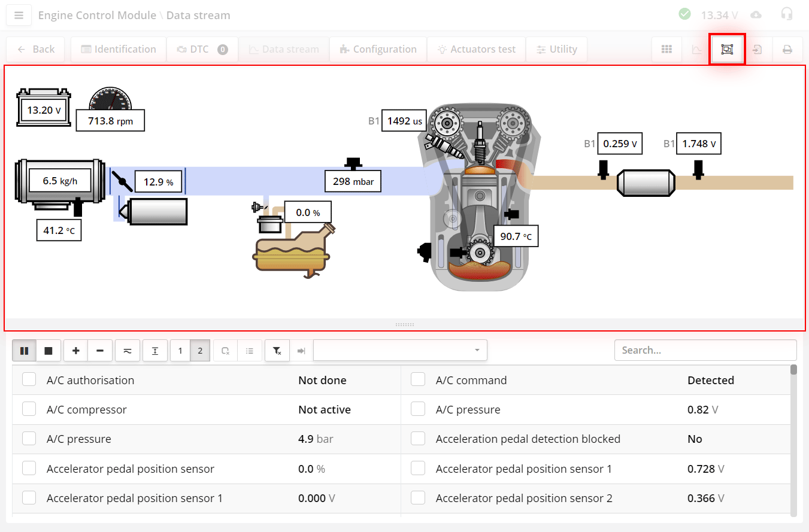Remove parameters with the minus icon
Screen dimensions: 809x532
point(100,350)
